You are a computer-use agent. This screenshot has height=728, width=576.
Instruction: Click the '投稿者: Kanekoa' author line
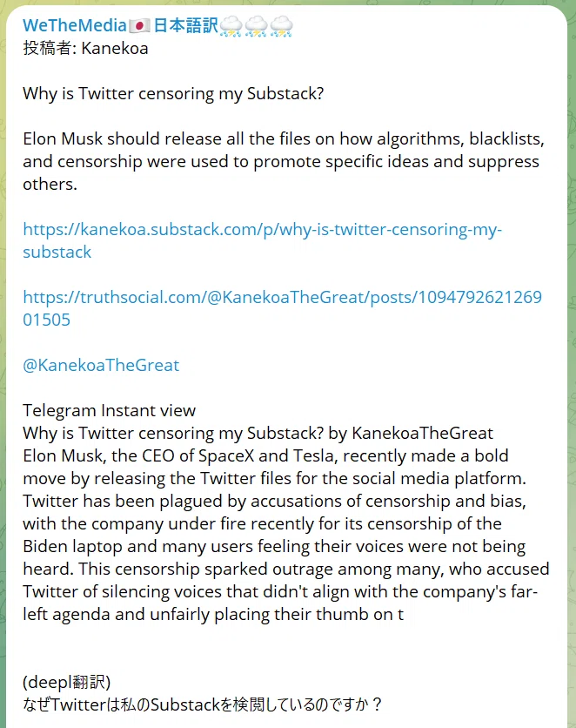point(85,48)
